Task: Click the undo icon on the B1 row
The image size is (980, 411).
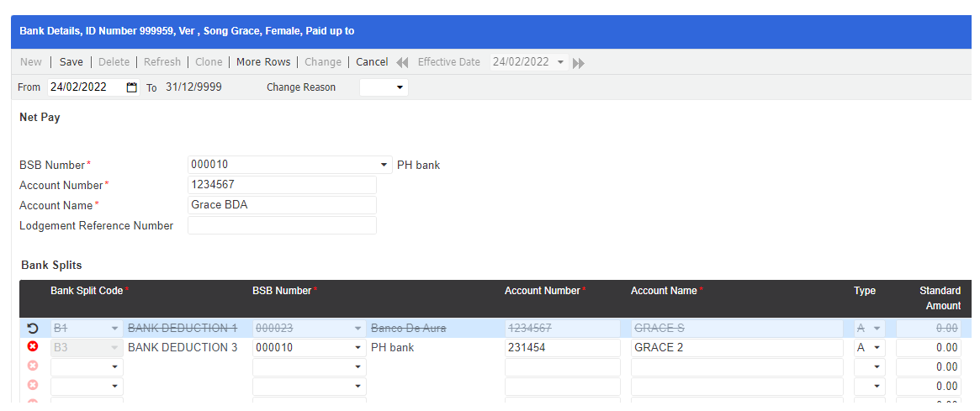Action: click(x=33, y=328)
